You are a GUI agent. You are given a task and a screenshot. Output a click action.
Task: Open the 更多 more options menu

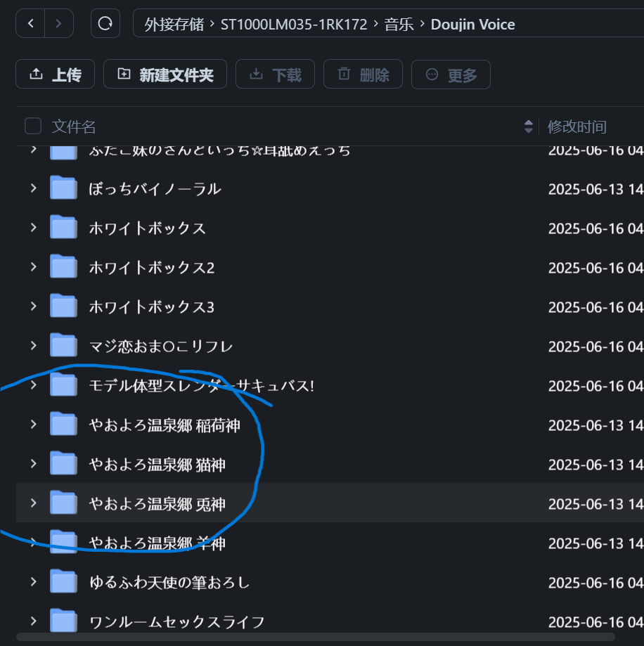(x=451, y=75)
